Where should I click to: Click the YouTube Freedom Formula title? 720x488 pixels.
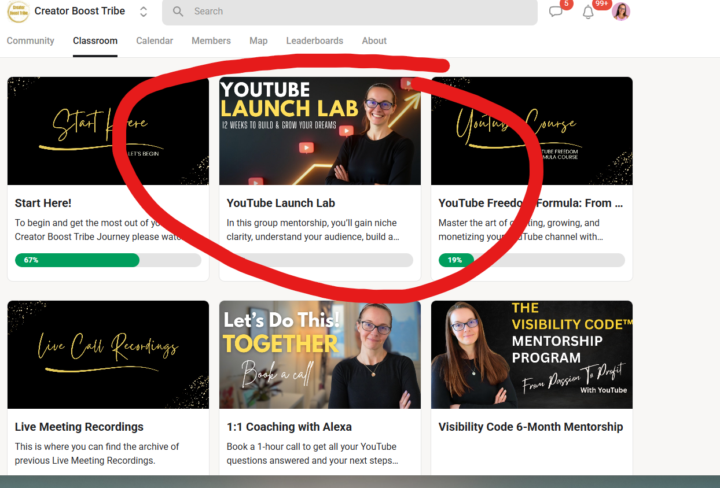coord(531,203)
